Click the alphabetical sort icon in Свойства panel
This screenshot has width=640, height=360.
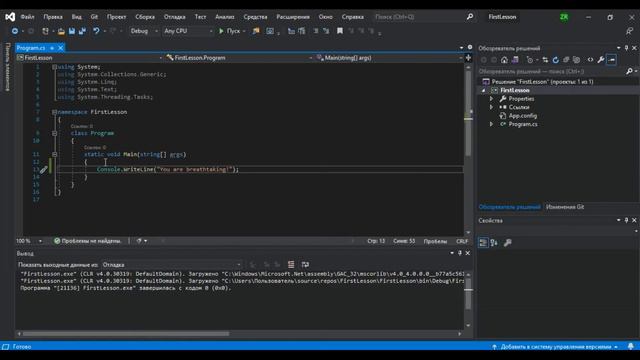[494, 243]
